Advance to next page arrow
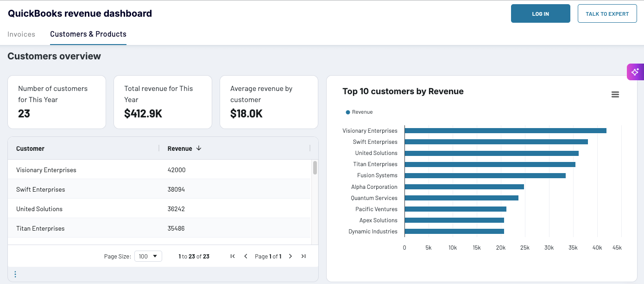Viewport: 644px width, 284px height. (290, 256)
